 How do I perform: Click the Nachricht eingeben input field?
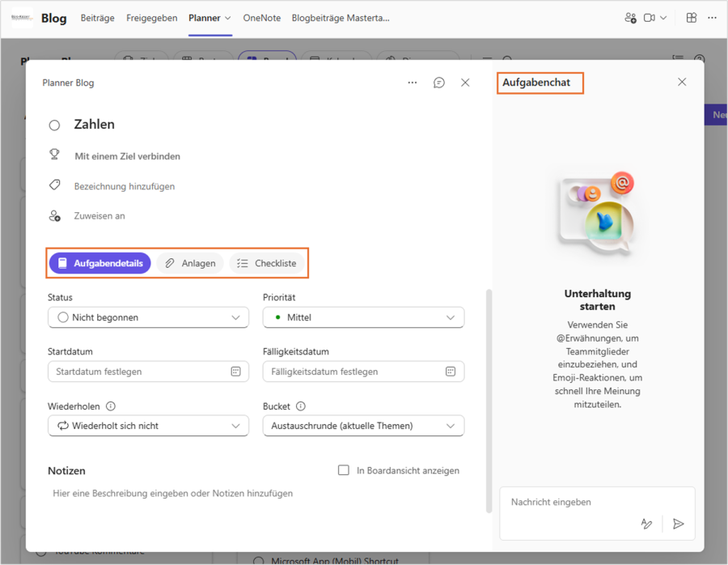coord(597,502)
